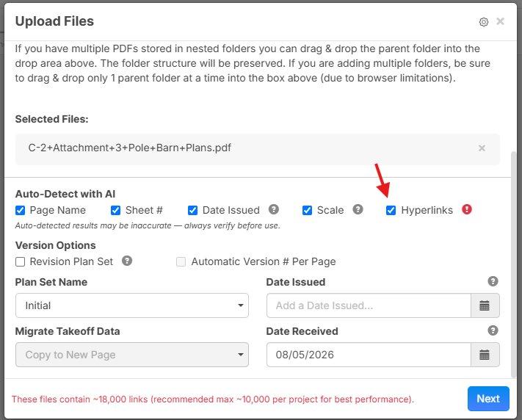Click help icon above Date Received field
This screenshot has width=522, height=420.
[x=493, y=330]
